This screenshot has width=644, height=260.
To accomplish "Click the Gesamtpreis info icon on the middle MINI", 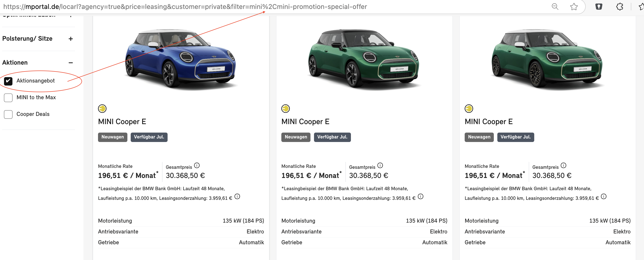I will [380, 165].
